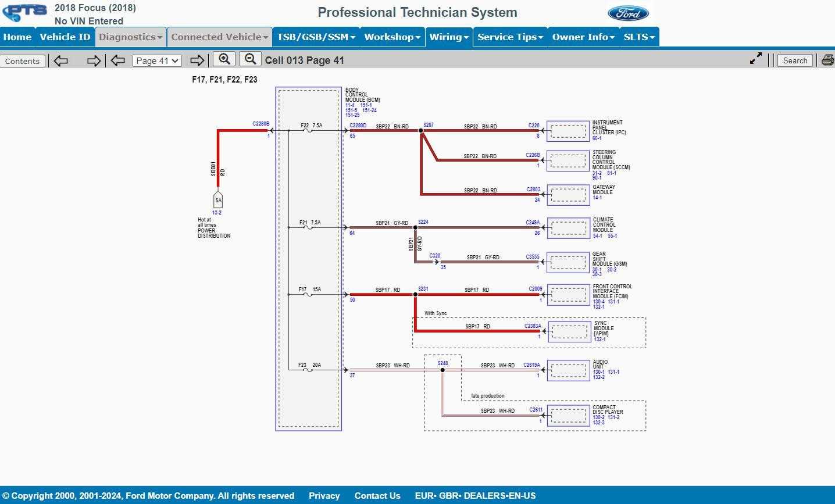Image resolution: width=835 pixels, height=504 pixels.
Task: Click the 30-3 reference under Gear Shift Module
Action: point(597,274)
